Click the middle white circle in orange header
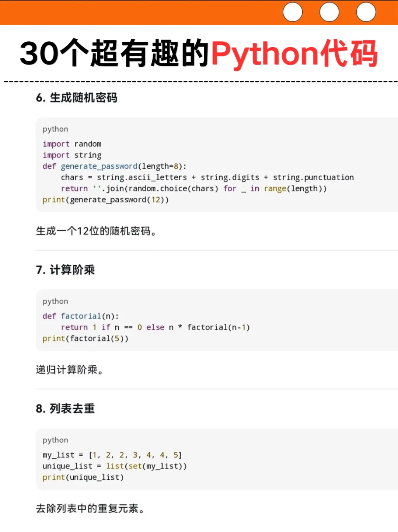Image resolution: width=398 pixels, height=532 pixels. (x=329, y=12)
